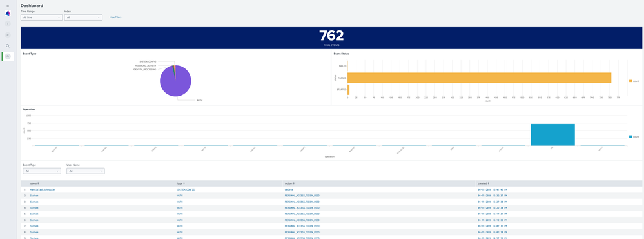Click the Hide Filters link
Image resolution: width=644 pixels, height=239 pixels.
(115, 17)
